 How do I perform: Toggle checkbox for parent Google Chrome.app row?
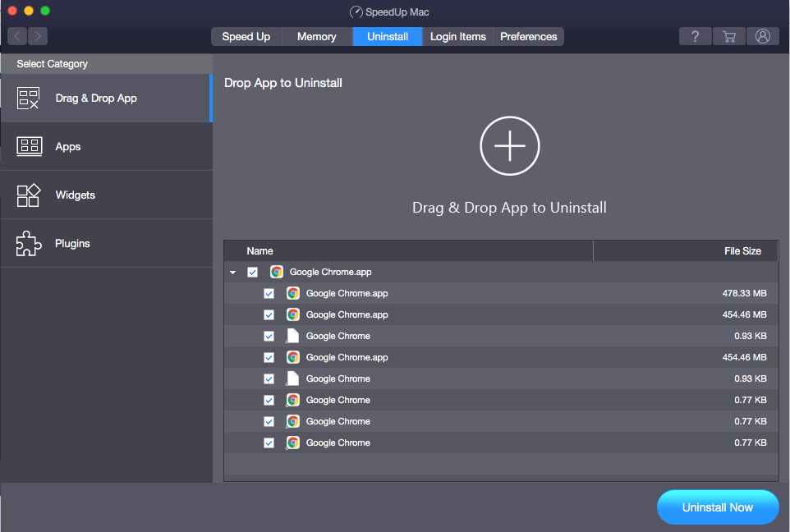tap(252, 272)
